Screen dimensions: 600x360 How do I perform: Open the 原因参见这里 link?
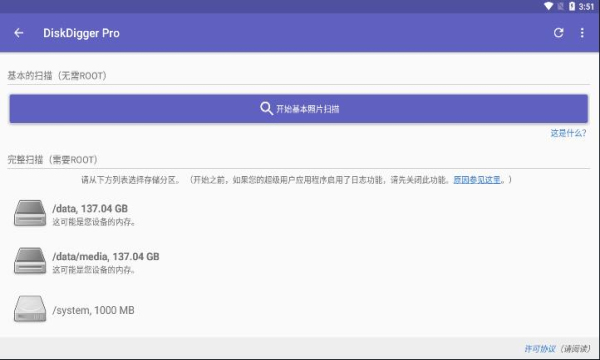pyautogui.click(x=477, y=180)
